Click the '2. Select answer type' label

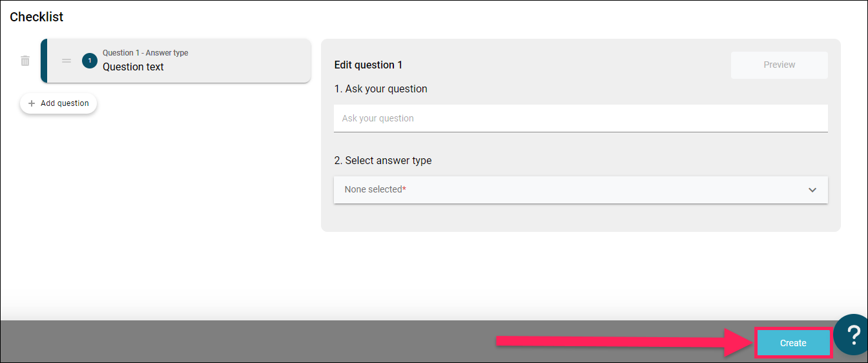pyautogui.click(x=383, y=160)
